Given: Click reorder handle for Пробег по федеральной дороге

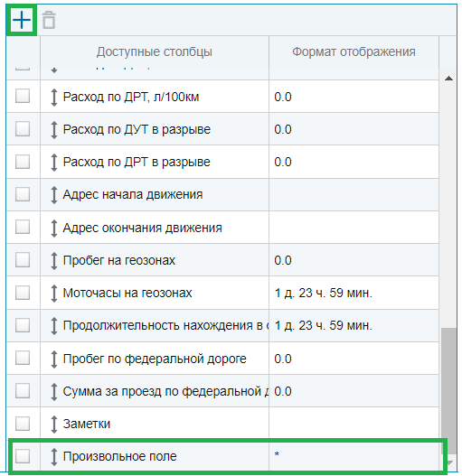Looking at the screenshot, I should click(54, 359).
